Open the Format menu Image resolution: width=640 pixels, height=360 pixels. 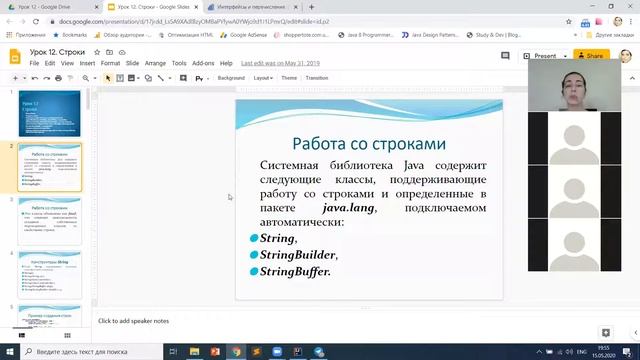coord(110,63)
